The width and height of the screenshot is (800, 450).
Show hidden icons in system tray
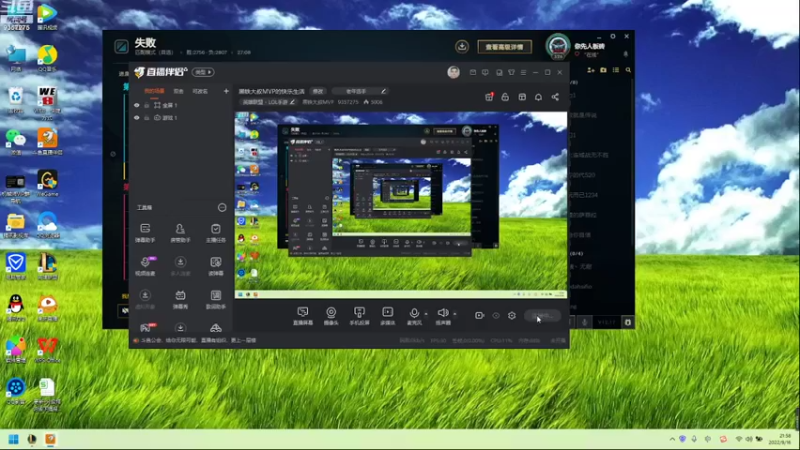click(672, 439)
